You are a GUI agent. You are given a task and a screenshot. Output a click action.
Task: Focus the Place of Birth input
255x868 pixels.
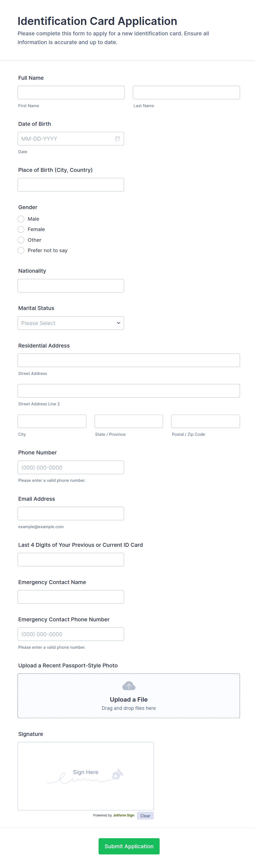pos(70,185)
